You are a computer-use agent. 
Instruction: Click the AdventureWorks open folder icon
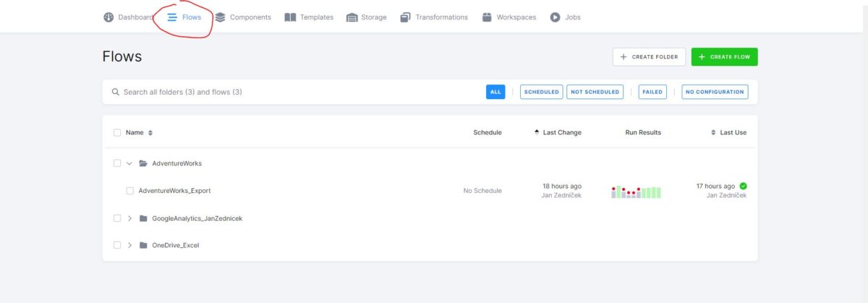tap(143, 163)
